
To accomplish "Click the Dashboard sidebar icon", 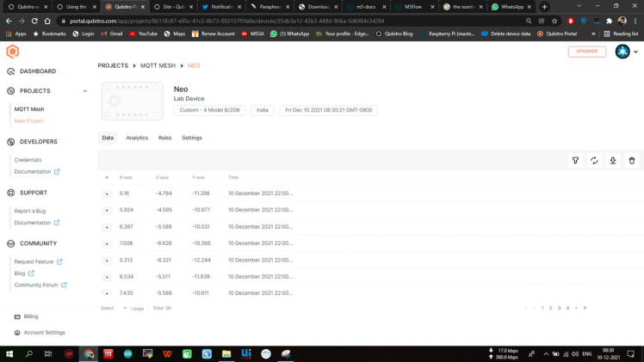I will pos(10,71).
